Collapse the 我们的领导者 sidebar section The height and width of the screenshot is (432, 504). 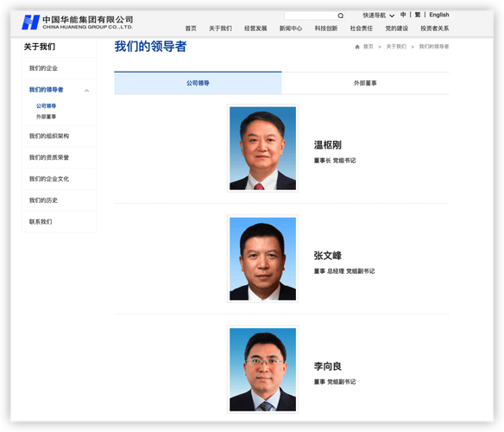pyautogui.click(x=87, y=91)
